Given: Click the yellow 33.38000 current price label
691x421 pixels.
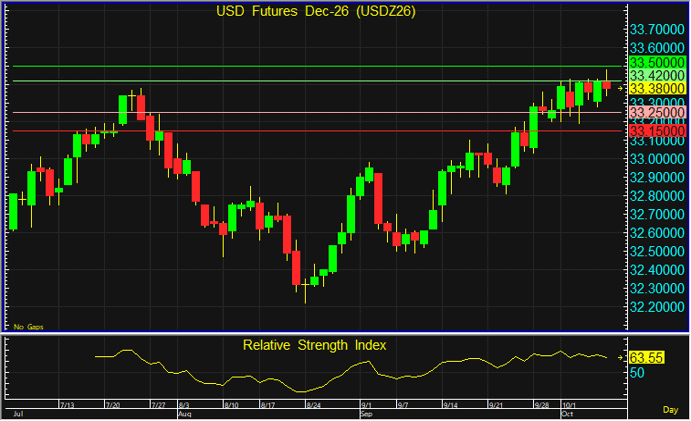Looking at the screenshot, I should [x=657, y=88].
